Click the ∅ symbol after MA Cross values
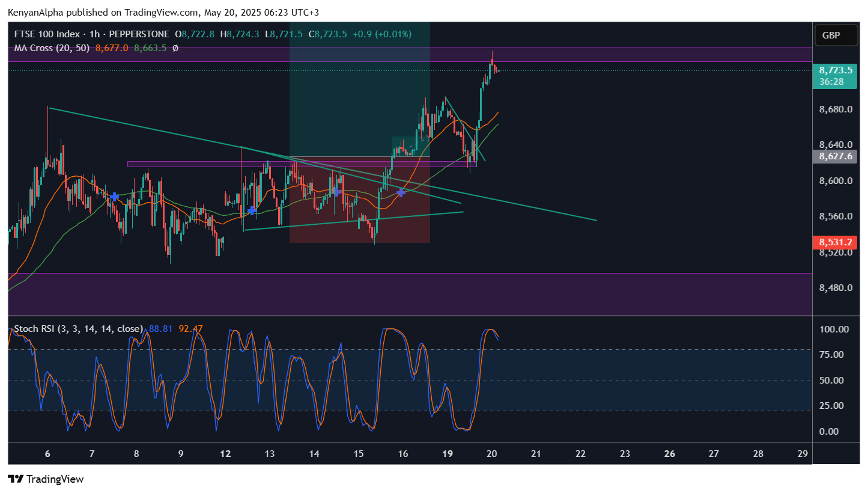This screenshot has height=493, width=868. coord(175,48)
